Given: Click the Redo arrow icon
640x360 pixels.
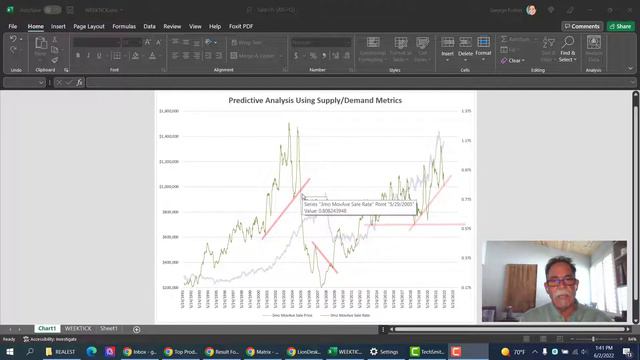Looking at the screenshot, I should coord(13,50).
